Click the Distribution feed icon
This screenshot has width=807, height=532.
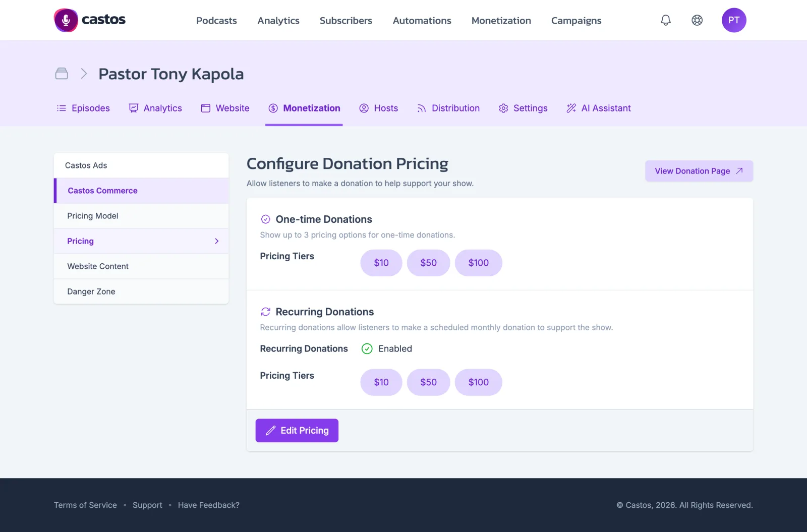422,108
